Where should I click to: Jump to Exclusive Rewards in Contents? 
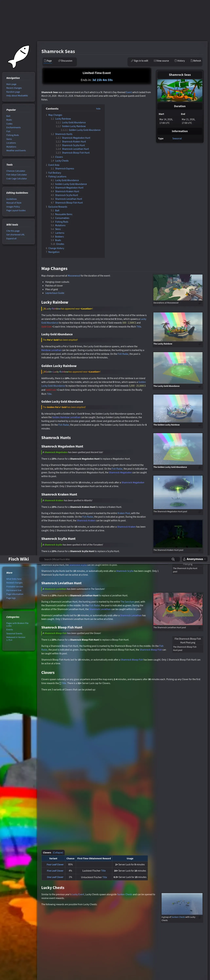click(x=58, y=207)
